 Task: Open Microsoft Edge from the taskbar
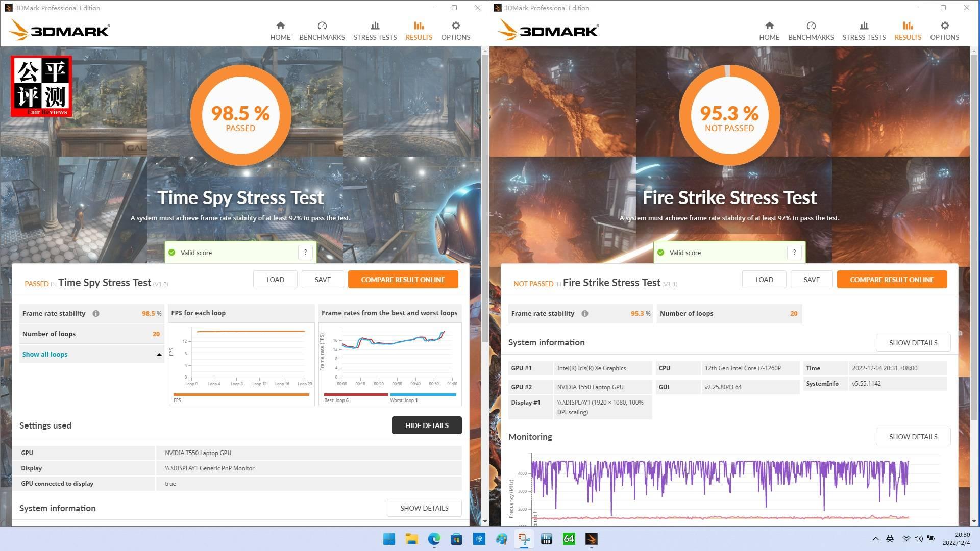pyautogui.click(x=434, y=539)
